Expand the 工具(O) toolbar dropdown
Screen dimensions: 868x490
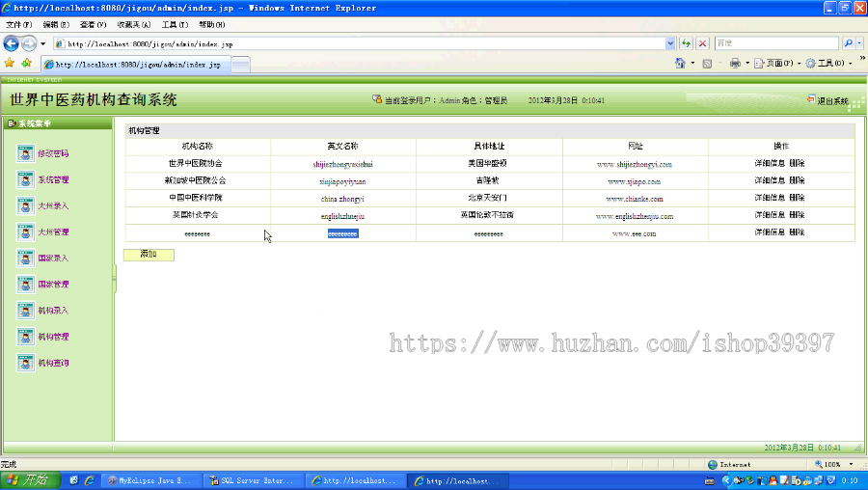(851, 63)
